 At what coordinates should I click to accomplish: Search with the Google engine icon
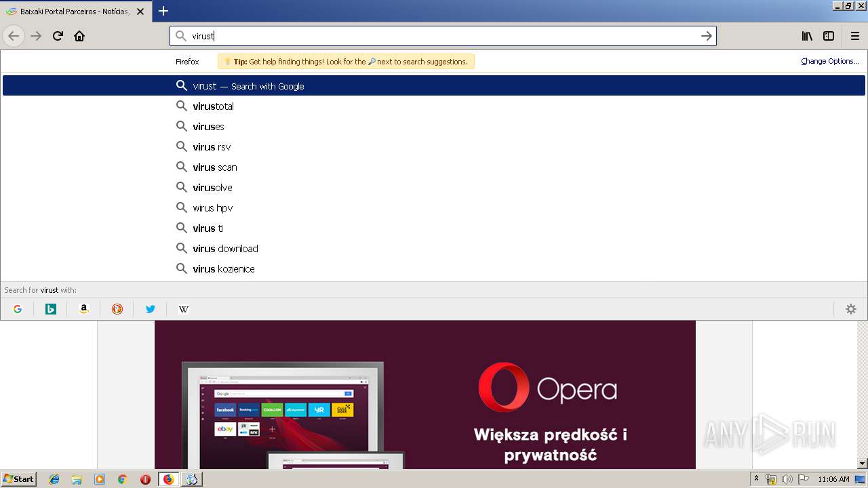pyautogui.click(x=18, y=309)
